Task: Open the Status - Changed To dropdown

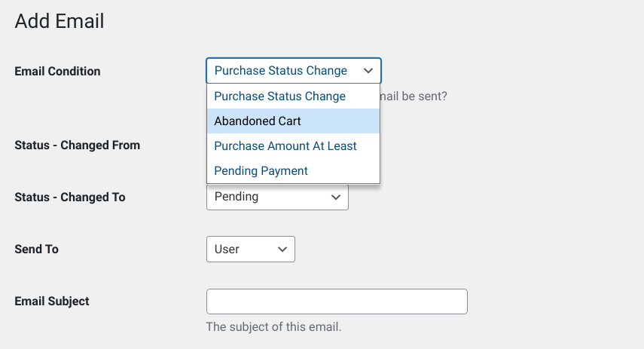Action: 277,197
